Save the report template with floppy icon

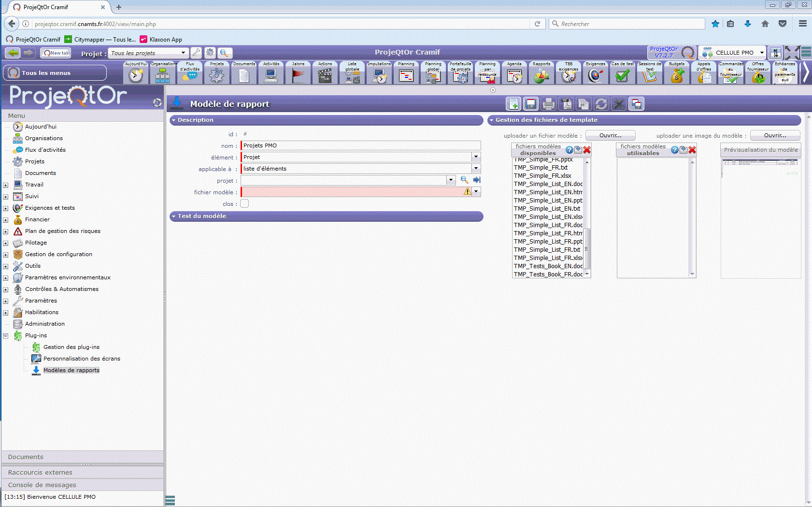point(531,104)
